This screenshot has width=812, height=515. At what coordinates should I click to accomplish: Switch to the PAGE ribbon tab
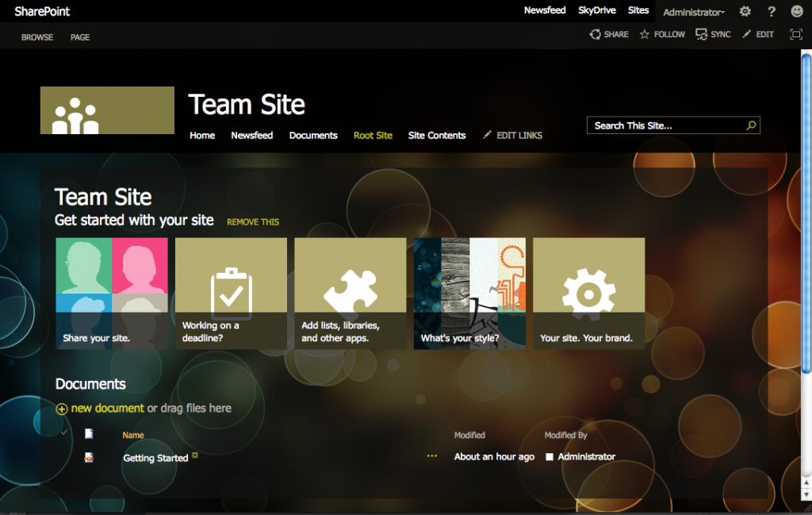pyautogui.click(x=80, y=37)
